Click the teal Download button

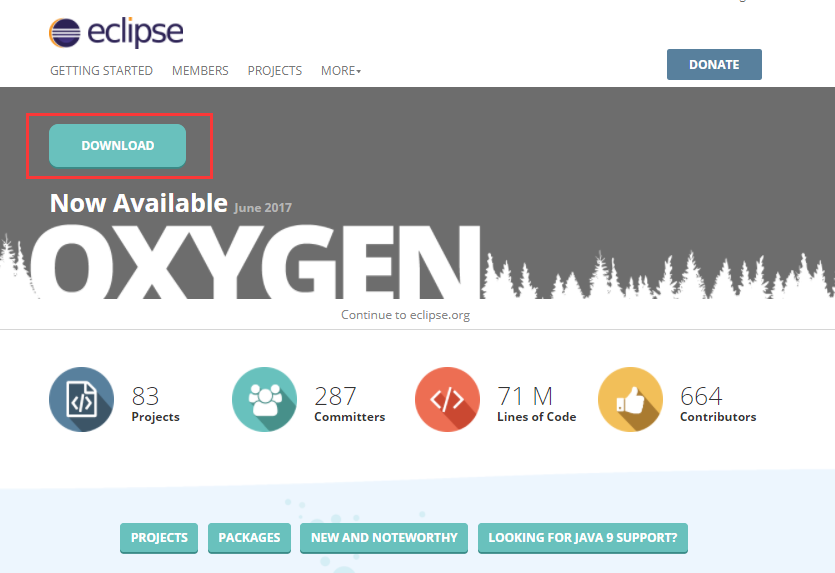pyautogui.click(x=118, y=145)
